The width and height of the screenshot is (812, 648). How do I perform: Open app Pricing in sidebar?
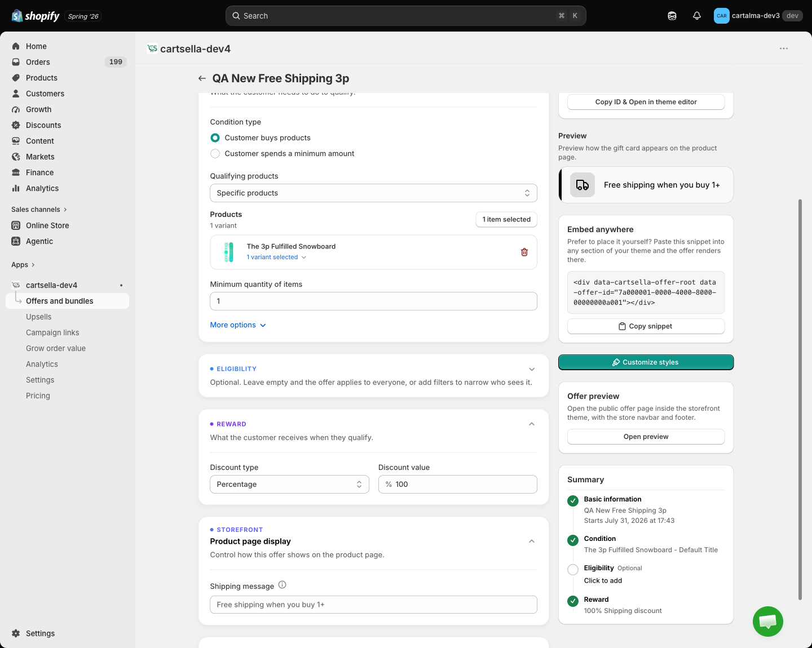pos(38,396)
